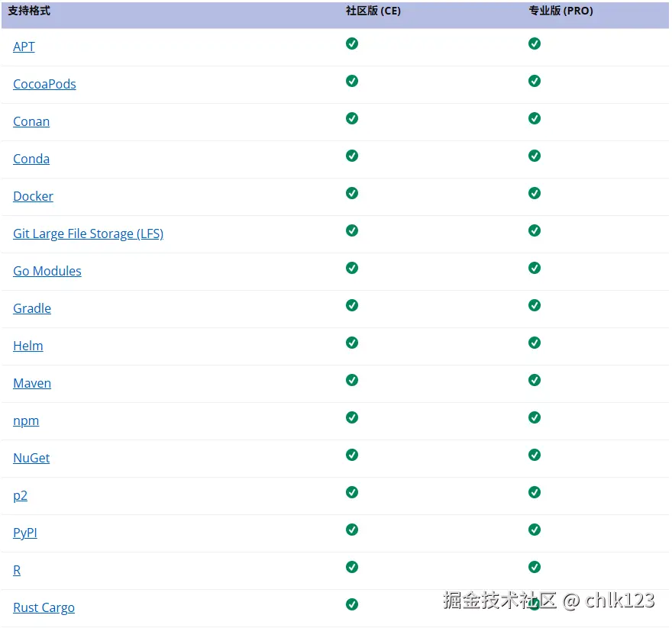672x628 pixels.
Task: Click the CE checkmark for Helm
Action: 352,343
